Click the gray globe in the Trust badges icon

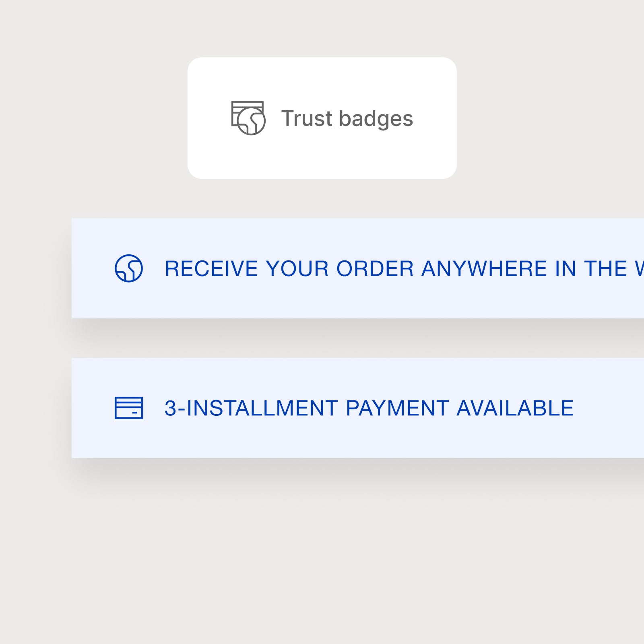(x=252, y=121)
